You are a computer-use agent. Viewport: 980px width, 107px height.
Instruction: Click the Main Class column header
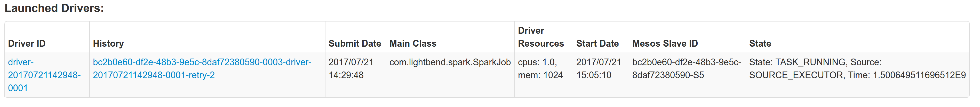point(413,44)
